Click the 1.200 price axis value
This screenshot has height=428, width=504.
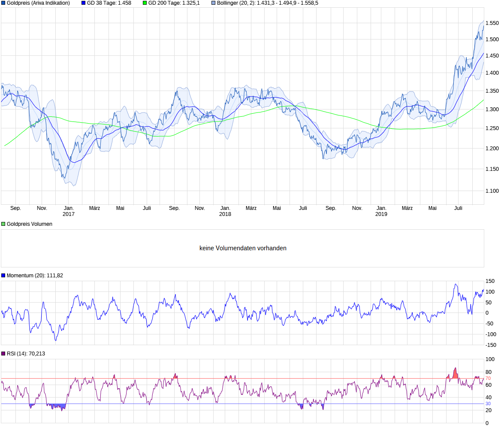point(492,149)
